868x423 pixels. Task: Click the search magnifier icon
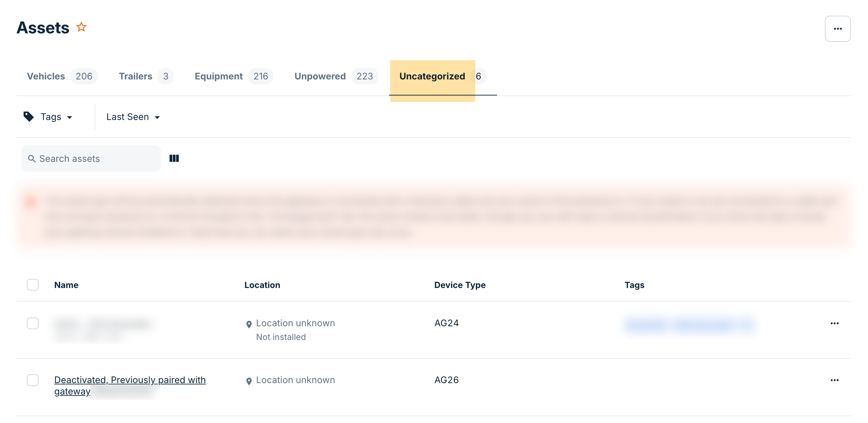tap(32, 159)
